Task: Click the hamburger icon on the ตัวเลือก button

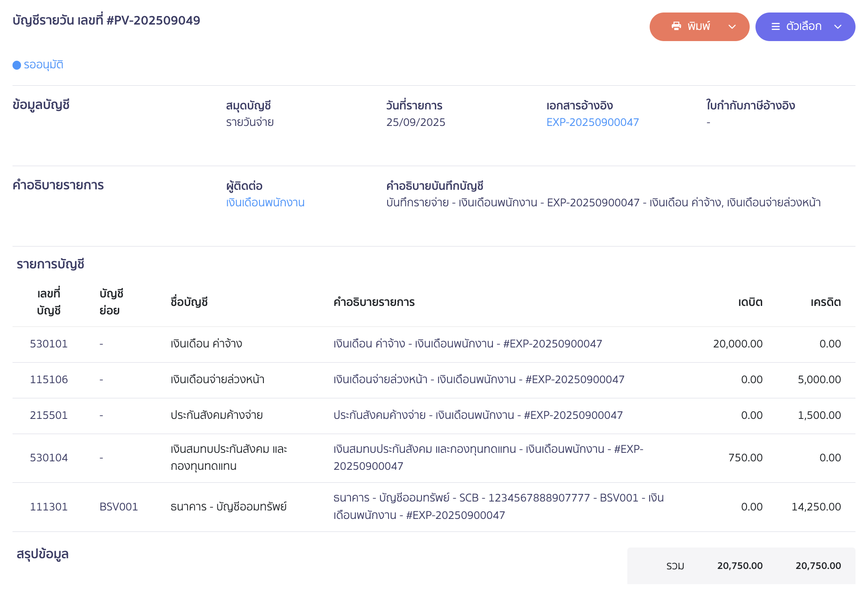Action: (x=776, y=27)
